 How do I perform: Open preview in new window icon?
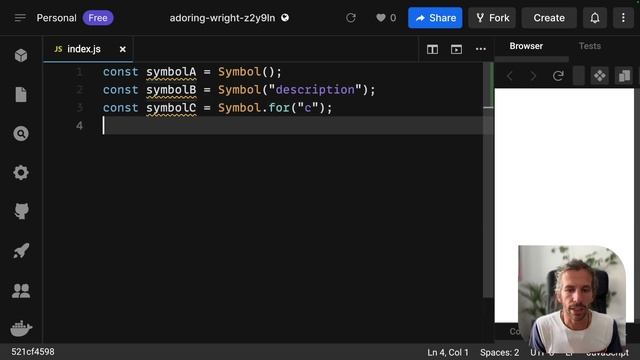coord(624,76)
